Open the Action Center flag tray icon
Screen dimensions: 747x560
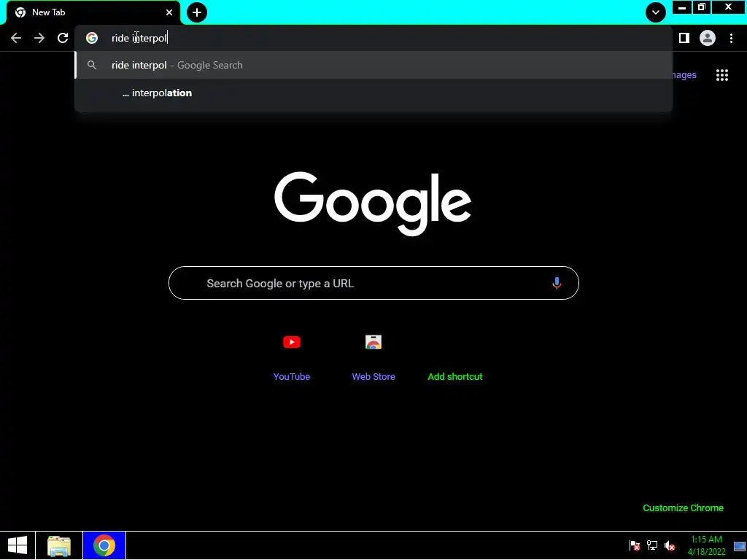635,545
